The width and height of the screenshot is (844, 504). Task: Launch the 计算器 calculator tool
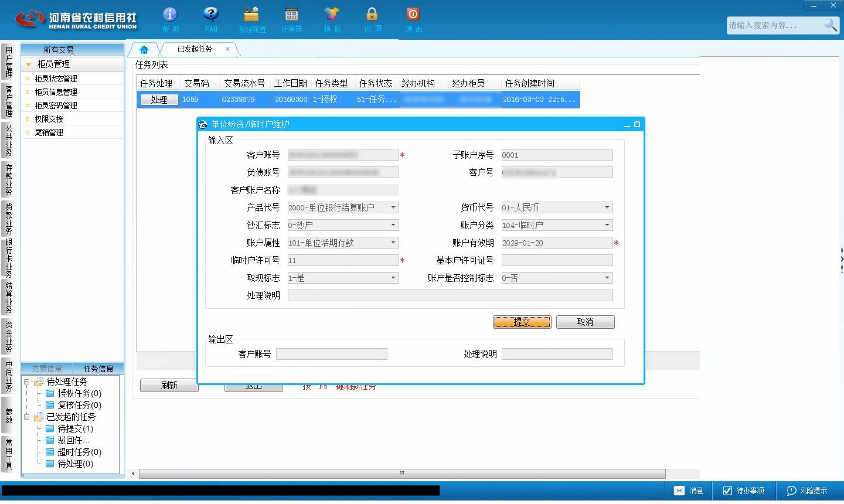click(291, 19)
